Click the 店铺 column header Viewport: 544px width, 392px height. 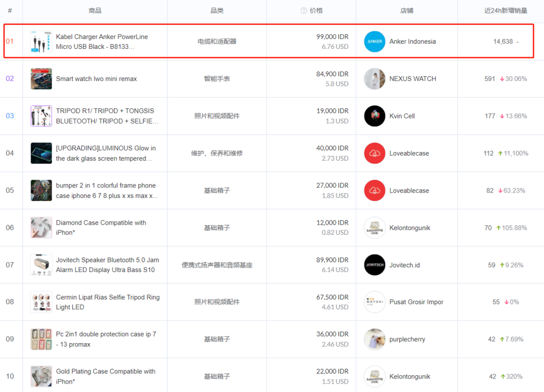click(x=406, y=11)
